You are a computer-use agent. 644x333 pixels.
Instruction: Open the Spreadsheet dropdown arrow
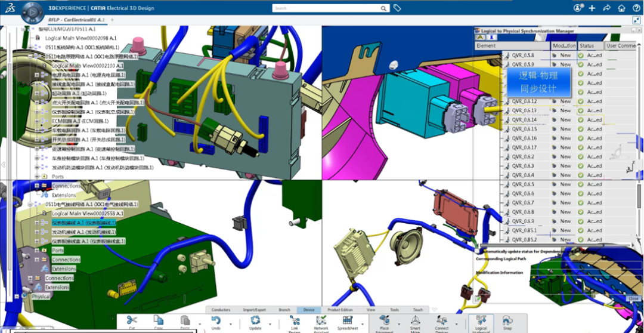[362, 324]
